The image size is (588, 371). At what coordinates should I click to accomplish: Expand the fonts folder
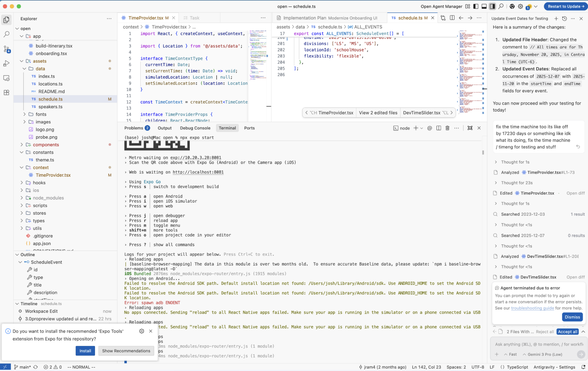[x=24, y=114]
